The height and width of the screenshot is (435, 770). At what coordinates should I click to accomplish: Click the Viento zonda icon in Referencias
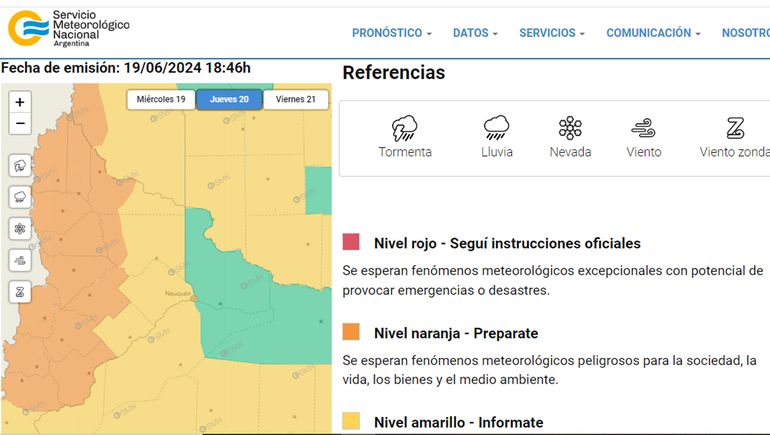point(735,128)
